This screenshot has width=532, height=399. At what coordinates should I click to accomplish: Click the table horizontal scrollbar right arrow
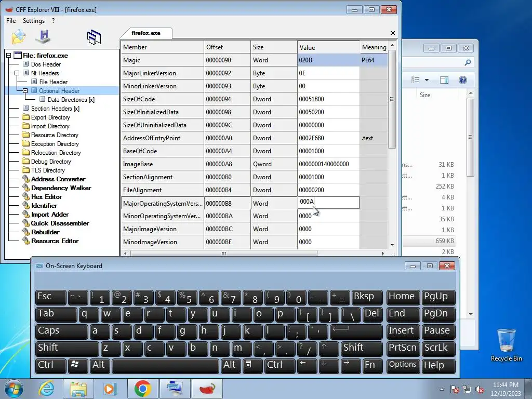[383, 254]
